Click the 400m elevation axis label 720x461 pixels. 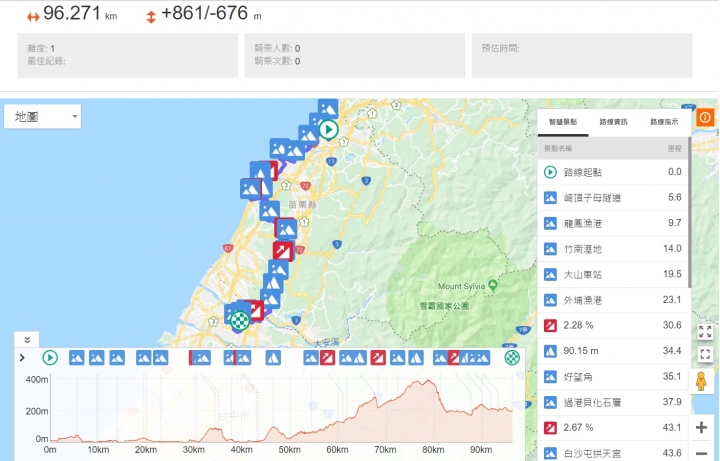[x=37, y=379]
